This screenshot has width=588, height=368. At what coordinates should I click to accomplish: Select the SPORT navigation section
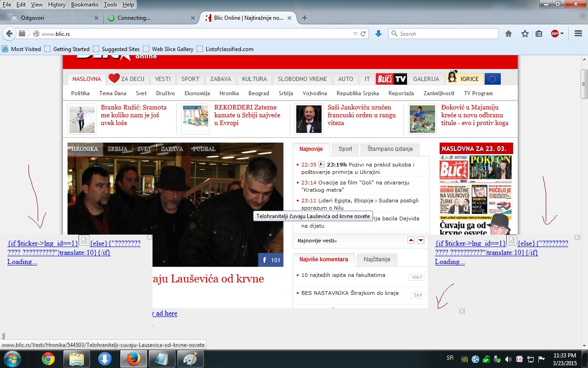[x=190, y=79]
